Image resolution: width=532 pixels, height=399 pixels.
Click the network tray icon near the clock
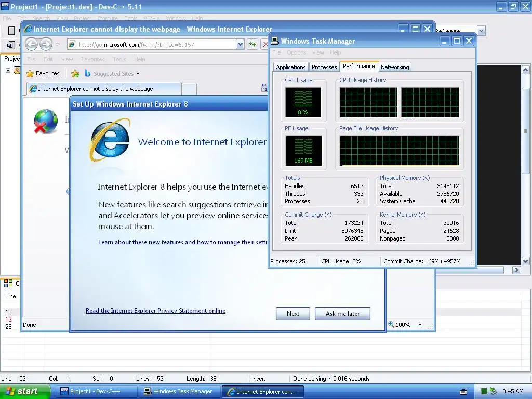[494, 391]
